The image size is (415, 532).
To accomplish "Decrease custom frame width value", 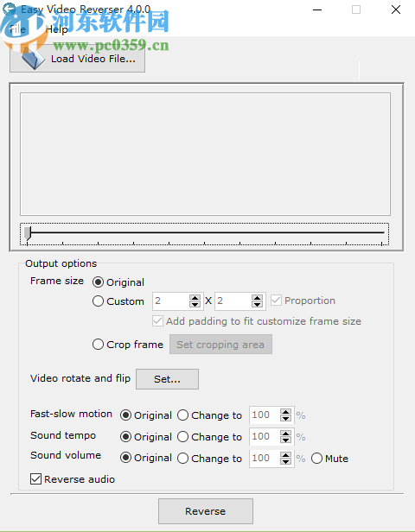I will tap(195, 304).
